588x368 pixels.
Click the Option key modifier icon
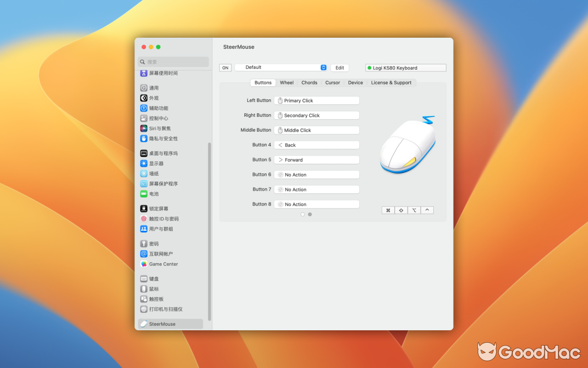(414, 210)
